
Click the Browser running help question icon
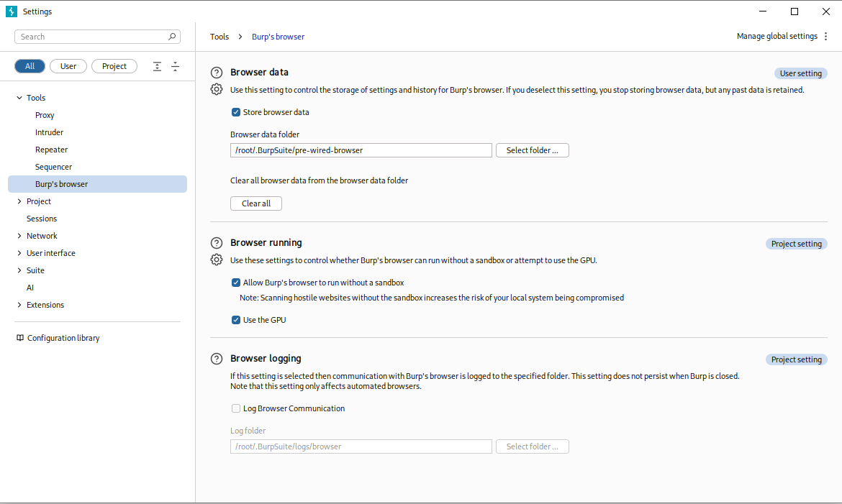click(216, 243)
